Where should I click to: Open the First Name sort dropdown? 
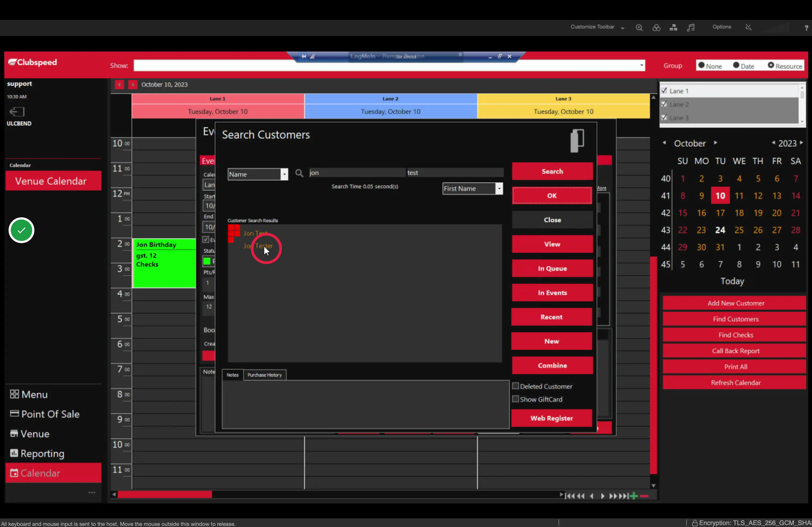click(x=499, y=189)
